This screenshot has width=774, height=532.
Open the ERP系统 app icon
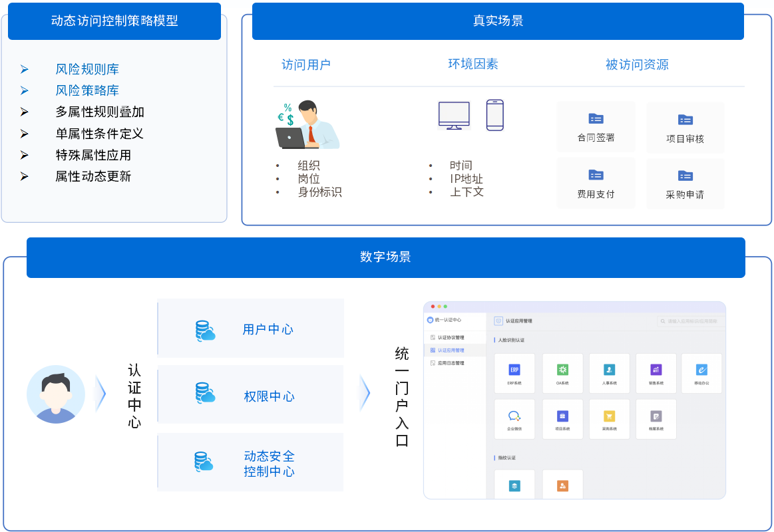click(514, 370)
